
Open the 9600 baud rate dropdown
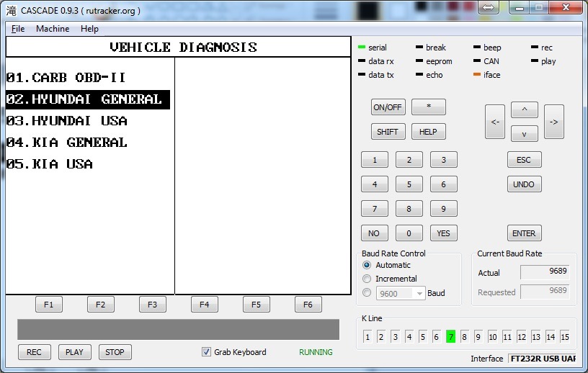coord(419,293)
